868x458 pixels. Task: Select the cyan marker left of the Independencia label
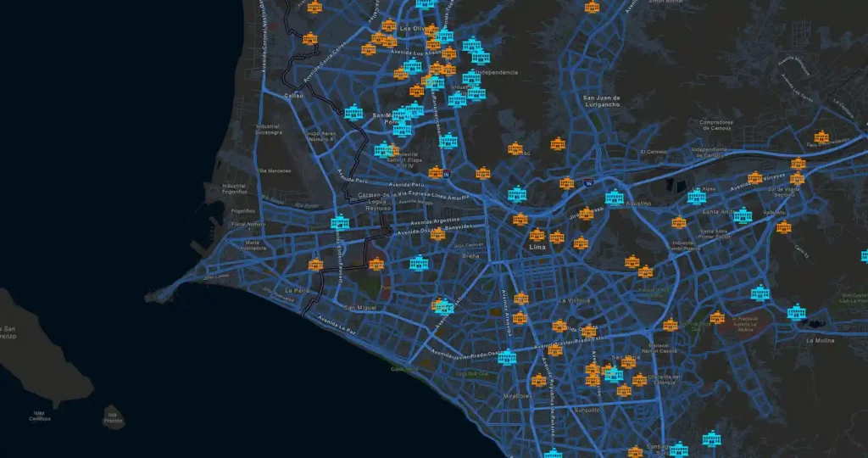coord(471,77)
